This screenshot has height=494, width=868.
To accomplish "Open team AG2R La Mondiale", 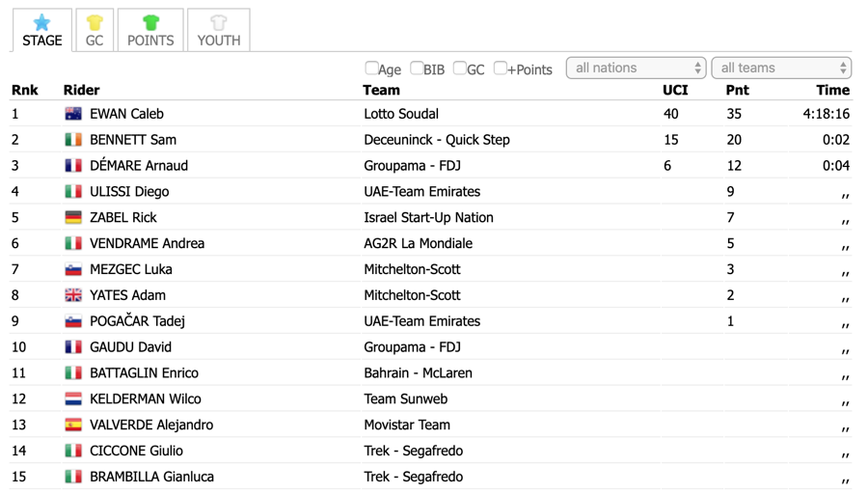I will (418, 244).
